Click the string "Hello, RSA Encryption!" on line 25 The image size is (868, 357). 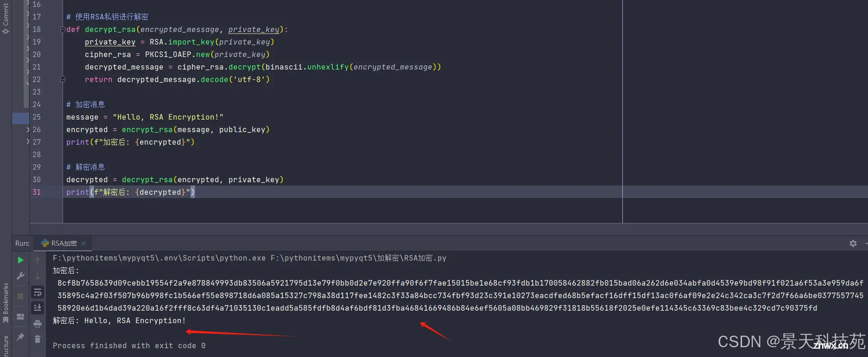(x=168, y=117)
